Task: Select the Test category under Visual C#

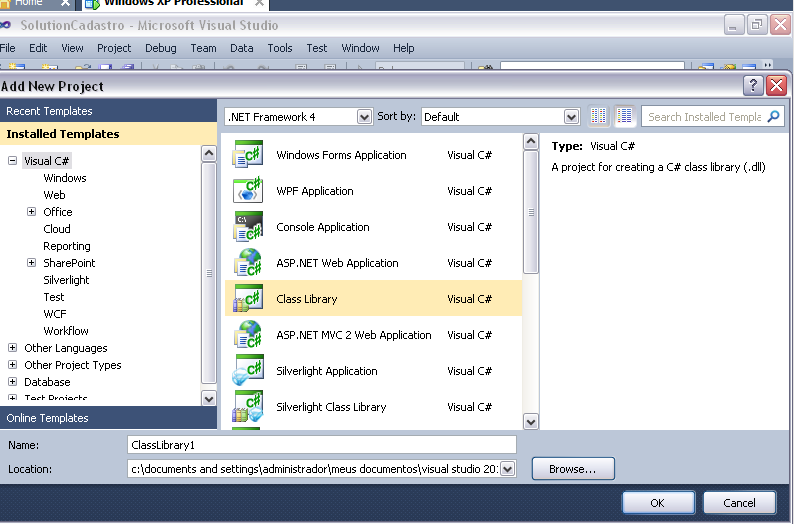Action: [54, 297]
